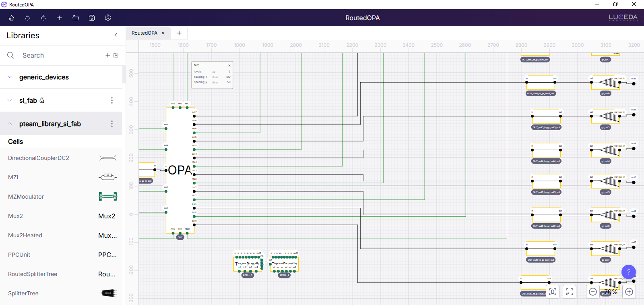Open pteam_library_si_fab three-dot menu
Image resolution: width=644 pixels, height=305 pixels.
point(112,124)
